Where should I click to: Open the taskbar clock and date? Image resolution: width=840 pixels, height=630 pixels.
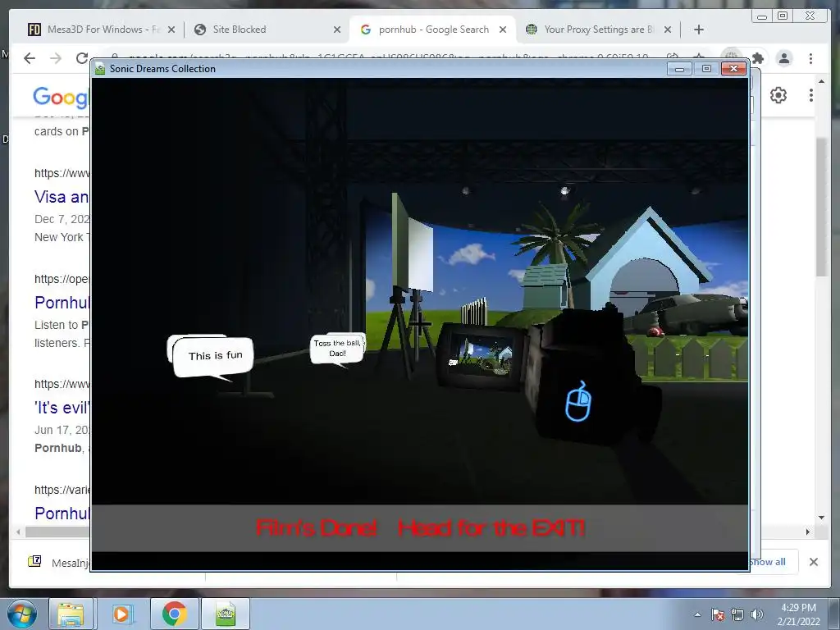[x=798, y=614]
